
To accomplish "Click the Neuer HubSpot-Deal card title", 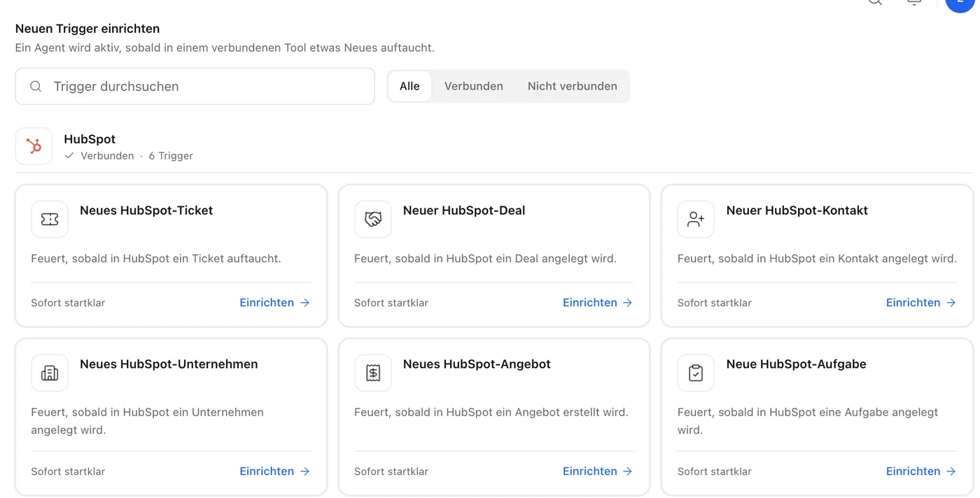I will (464, 211).
